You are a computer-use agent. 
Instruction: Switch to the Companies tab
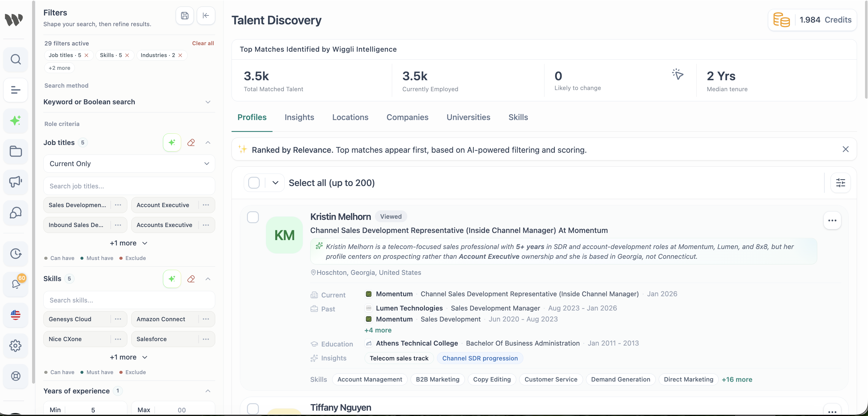407,117
